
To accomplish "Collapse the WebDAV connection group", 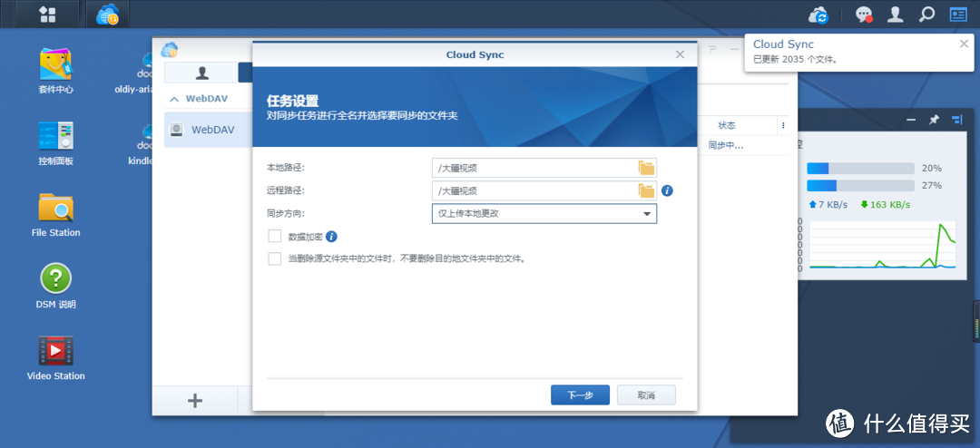I will 174,99.
